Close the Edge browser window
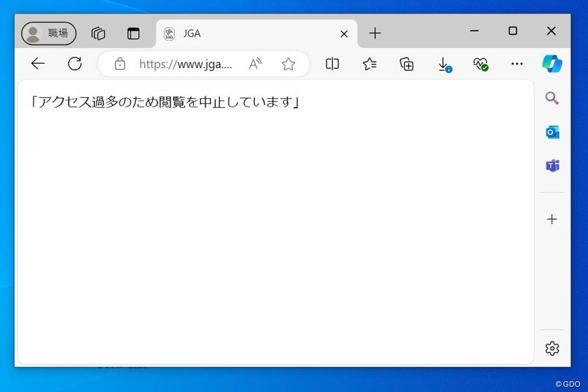This screenshot has width=588, height=392. click(x=551, y=31)
